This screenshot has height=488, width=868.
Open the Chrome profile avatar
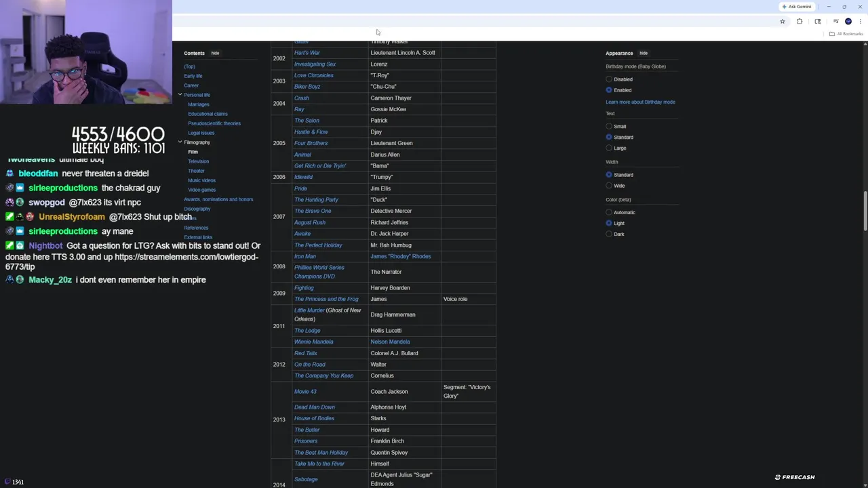click(848, 22)
